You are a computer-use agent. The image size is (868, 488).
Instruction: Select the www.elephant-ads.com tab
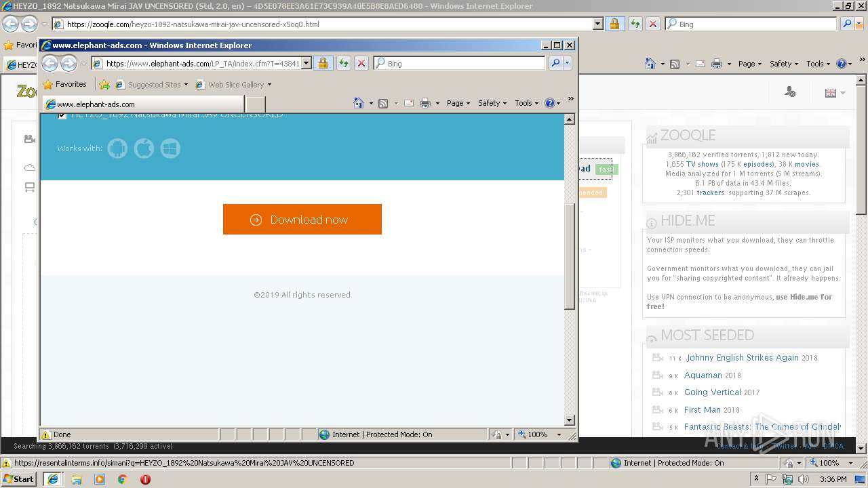point(143,104)
